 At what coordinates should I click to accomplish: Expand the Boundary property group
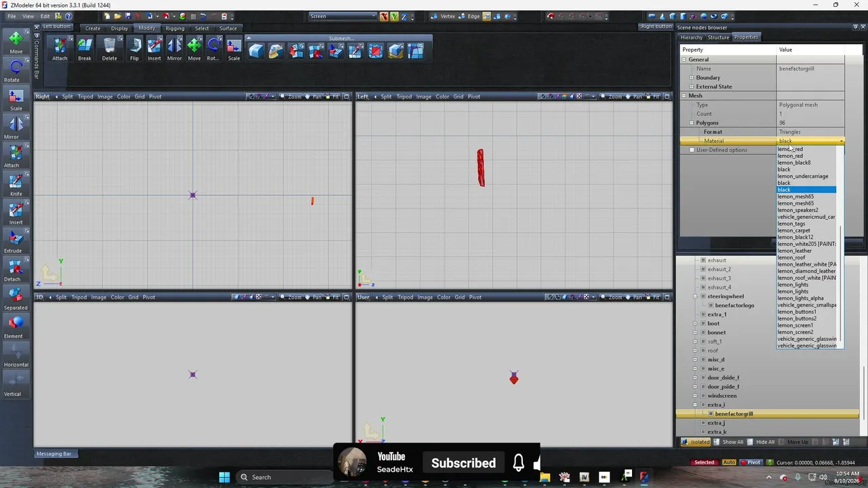[692, 78]
